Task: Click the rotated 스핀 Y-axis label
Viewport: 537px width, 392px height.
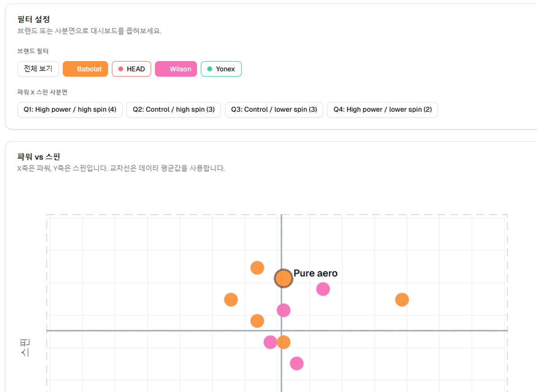Action: tap(25, 348)
